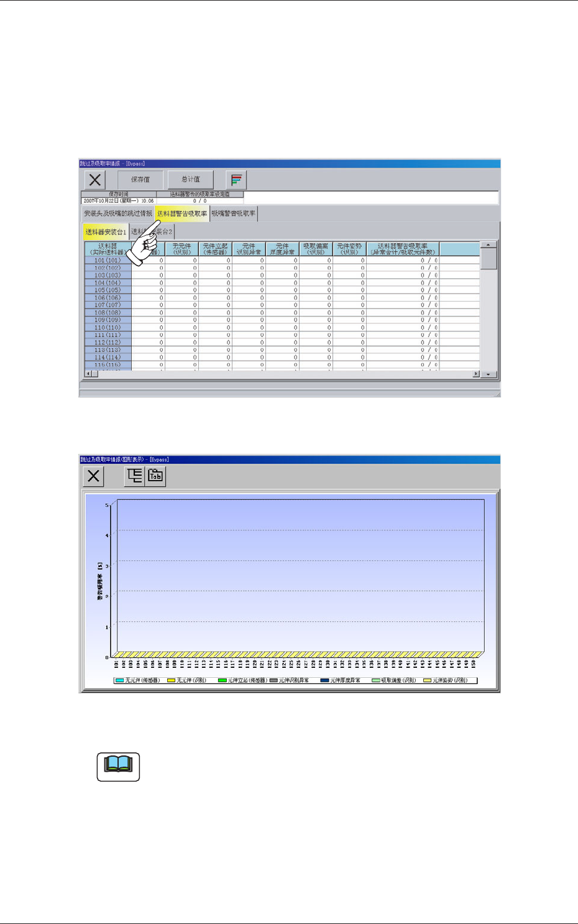This screenshot has height=924, width=578.
Task: Select feeder row 103(103)
Action: click(x=108, y=275)
